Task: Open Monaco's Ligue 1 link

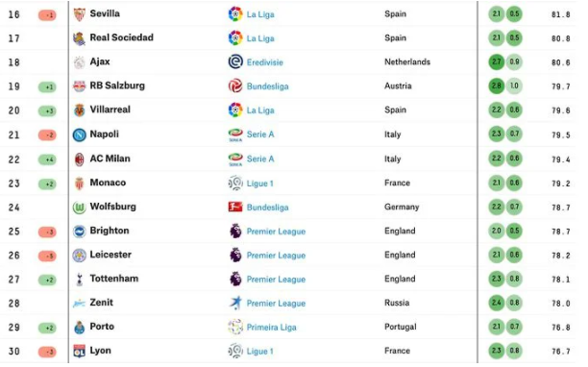Action: point(259,183)
